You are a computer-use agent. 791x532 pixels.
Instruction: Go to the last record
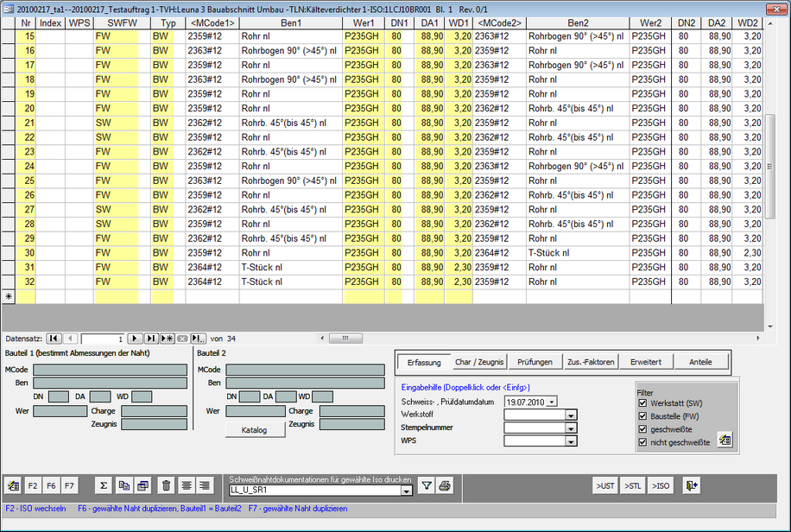click(x=151, y=339)
